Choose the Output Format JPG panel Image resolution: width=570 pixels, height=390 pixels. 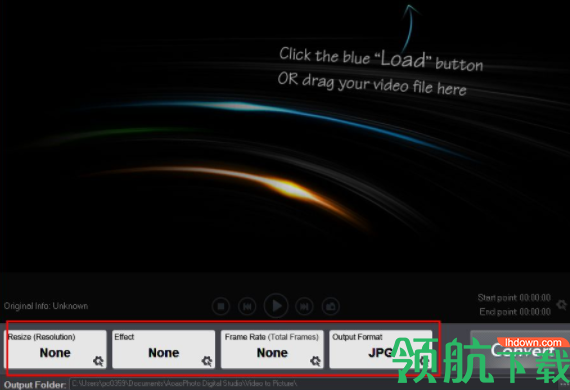(381, 349)
